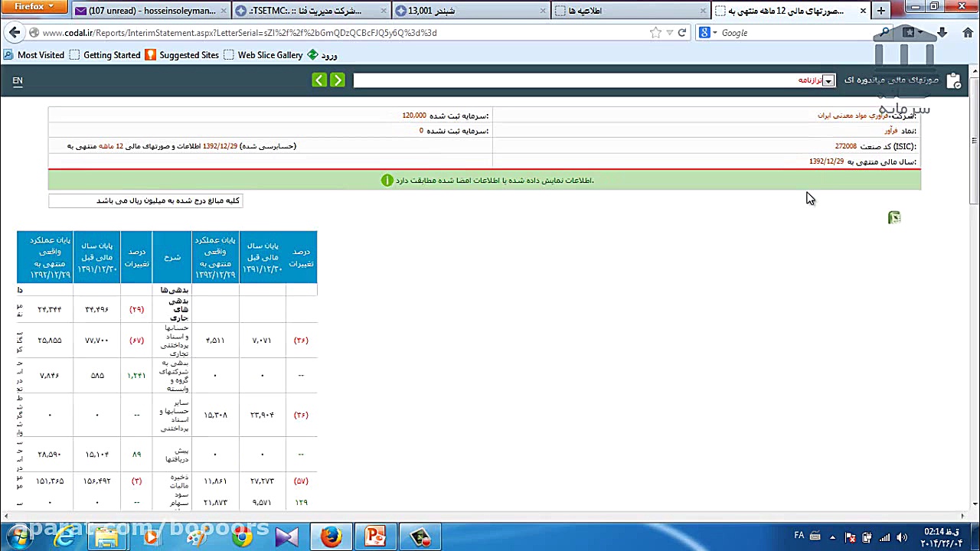
Task: Show hidden system tray icons
Action: click(x=832, y=537)
